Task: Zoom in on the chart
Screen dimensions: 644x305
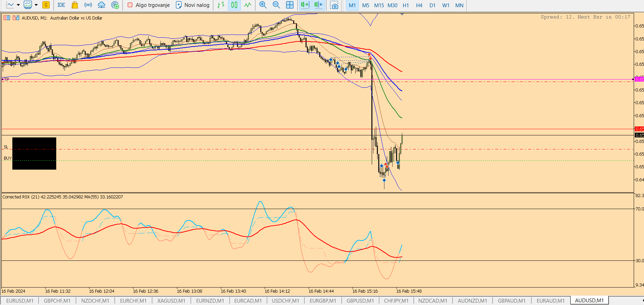Action: point(263,5)
